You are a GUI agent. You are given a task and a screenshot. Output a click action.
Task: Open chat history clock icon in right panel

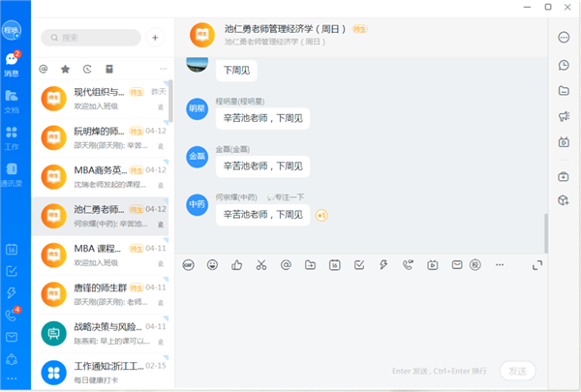click(x=564, y=65)
